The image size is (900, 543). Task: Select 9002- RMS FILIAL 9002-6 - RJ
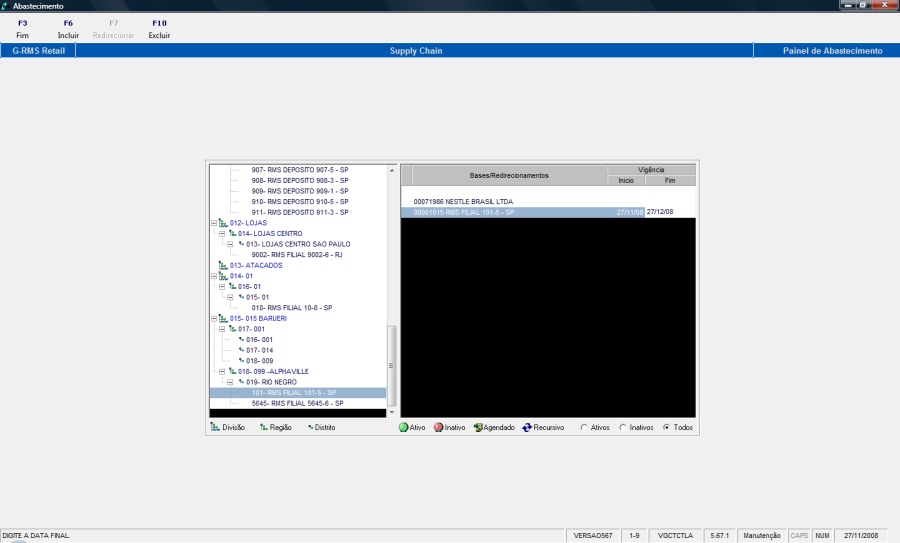297,255
